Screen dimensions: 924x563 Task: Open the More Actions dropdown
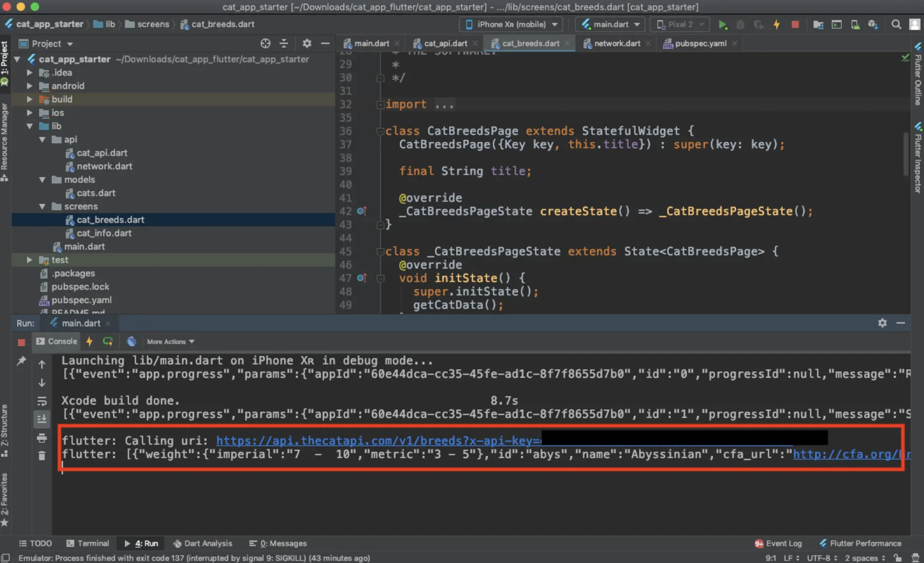pos(171,341)
